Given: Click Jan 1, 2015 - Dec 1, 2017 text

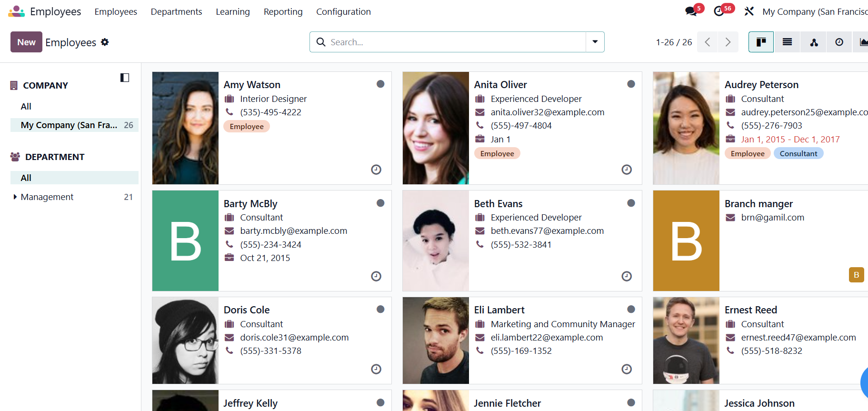Looking at the screenshot, I should (x=790, y=139).
